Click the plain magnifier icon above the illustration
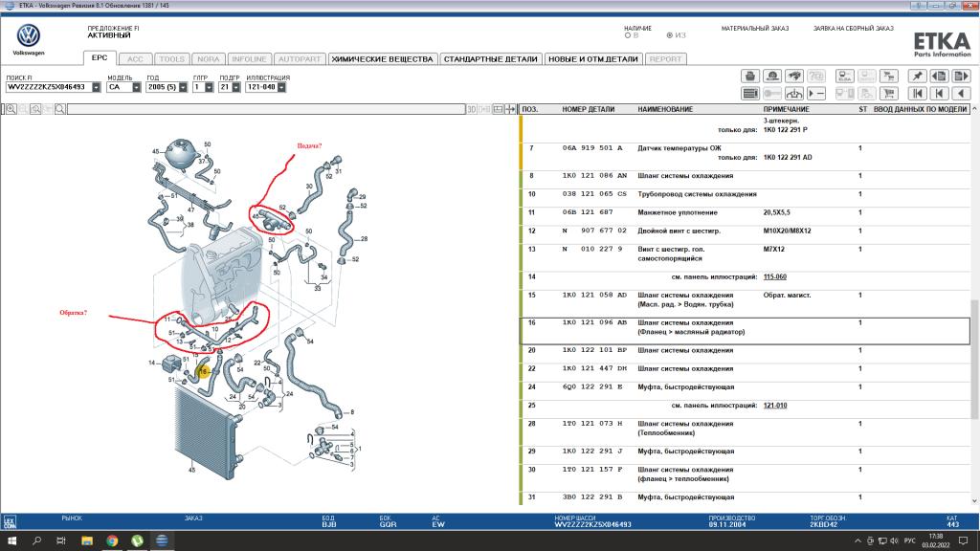This screenshot has height=551, width=980. (60, 109)
